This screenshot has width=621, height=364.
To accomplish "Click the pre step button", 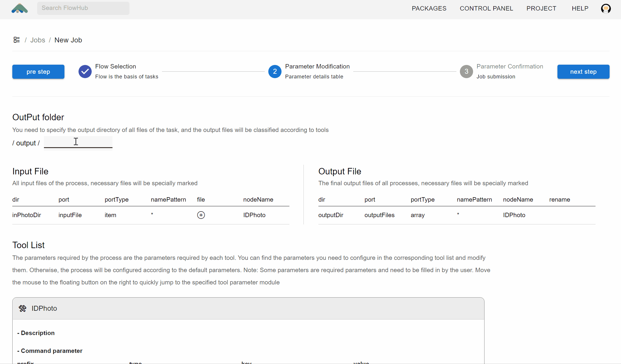I will [x=38, y=72].
